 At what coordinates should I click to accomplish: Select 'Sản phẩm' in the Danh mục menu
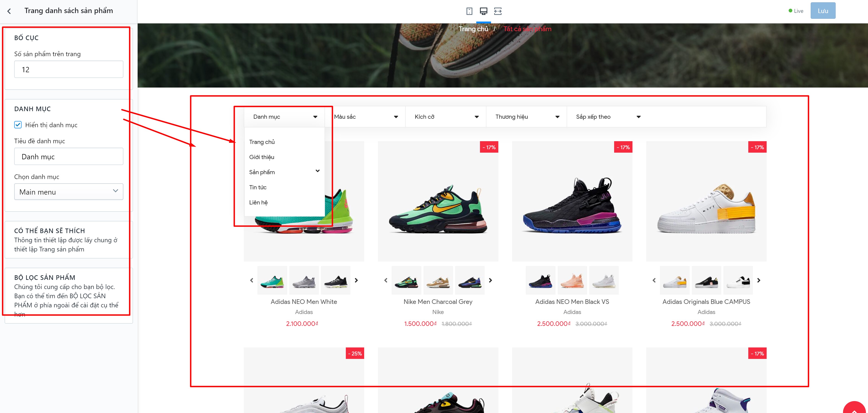[x=262, y=172]
